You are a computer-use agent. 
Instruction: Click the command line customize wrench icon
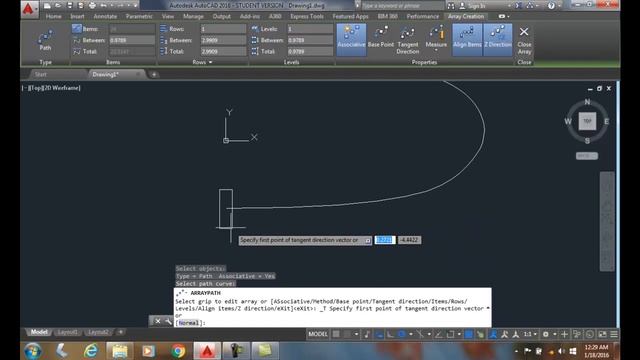(168, 321)
